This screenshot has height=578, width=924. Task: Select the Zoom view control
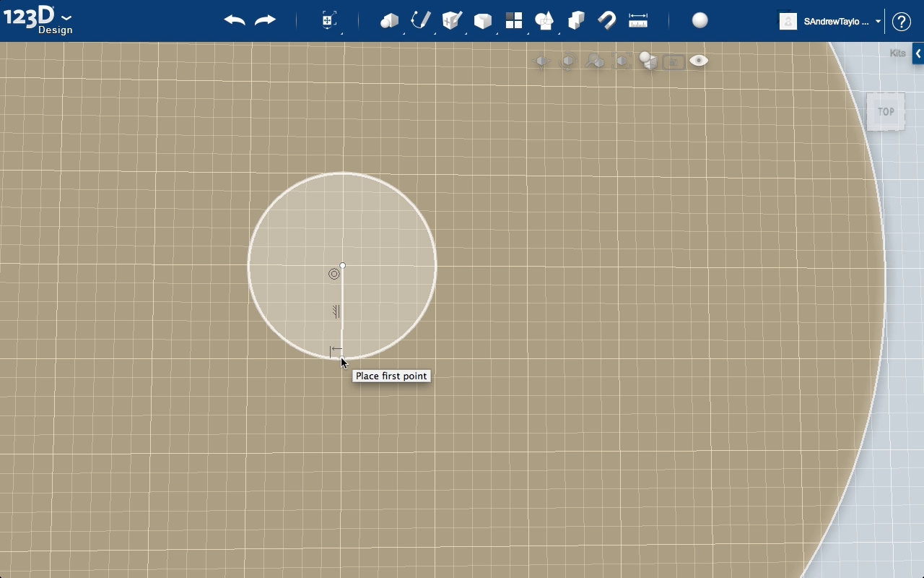point(595,61)
